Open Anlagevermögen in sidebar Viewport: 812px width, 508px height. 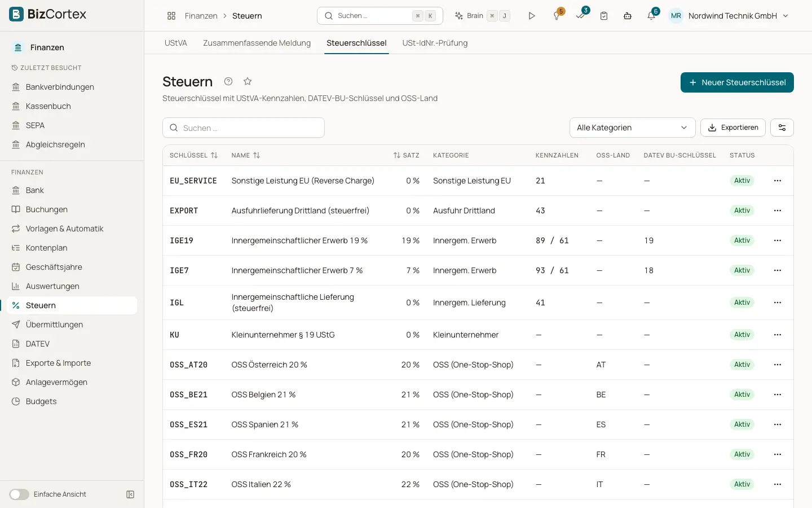72,382
